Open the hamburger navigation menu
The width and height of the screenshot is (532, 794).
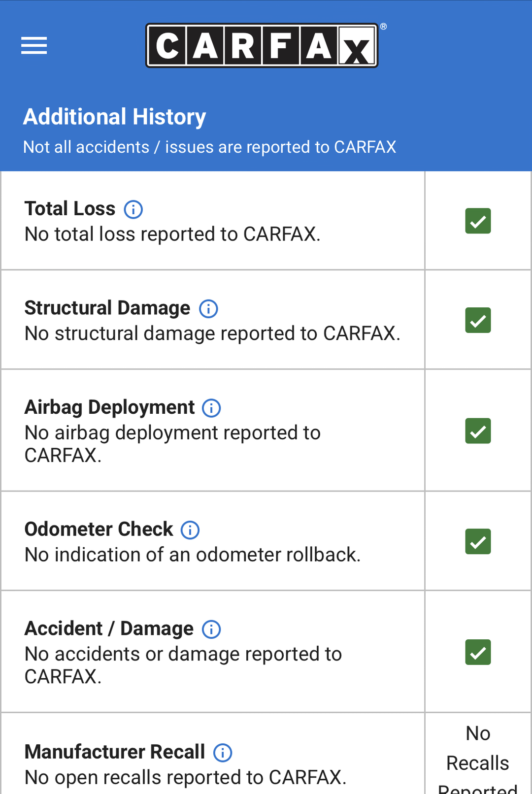coord(34,46)
